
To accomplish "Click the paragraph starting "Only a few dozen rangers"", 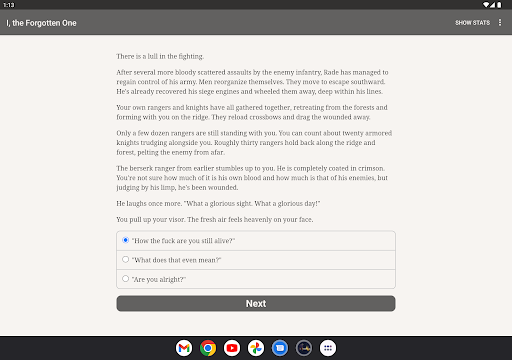I will [254, 143].
